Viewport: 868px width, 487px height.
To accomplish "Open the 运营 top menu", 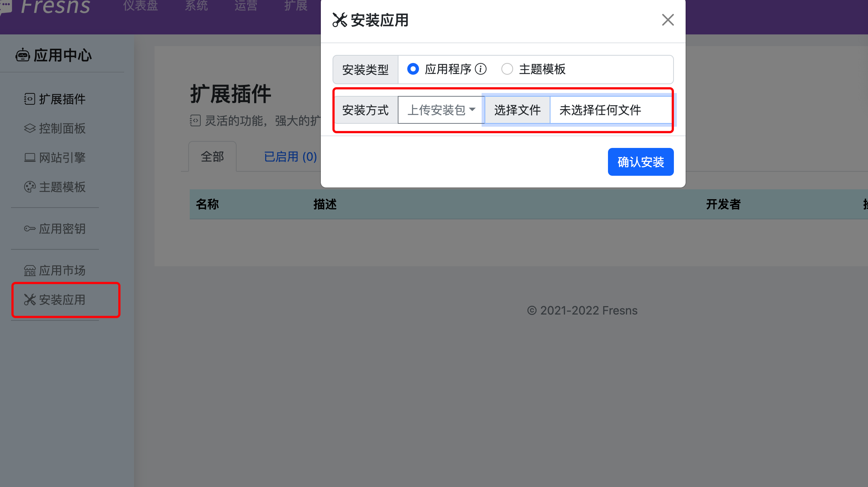I will [x=246, y=5].
